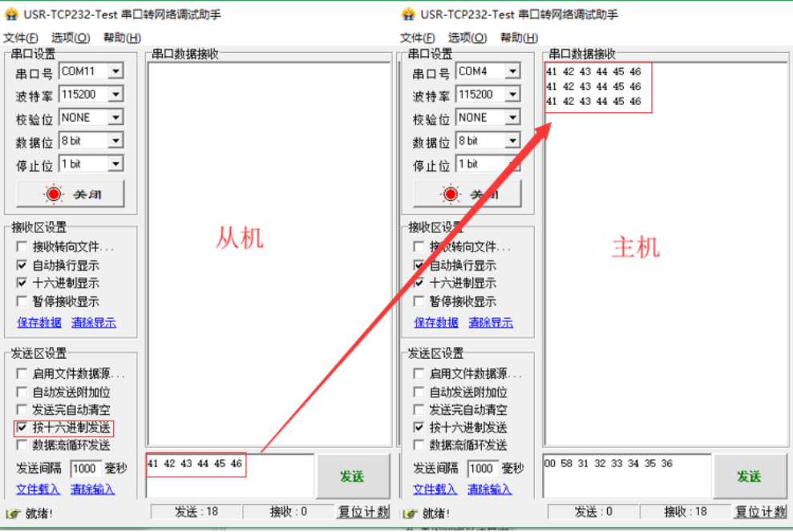Open 文件(F) menu in the left window
This screenshot has width=793, height=532.
point(20,38)
